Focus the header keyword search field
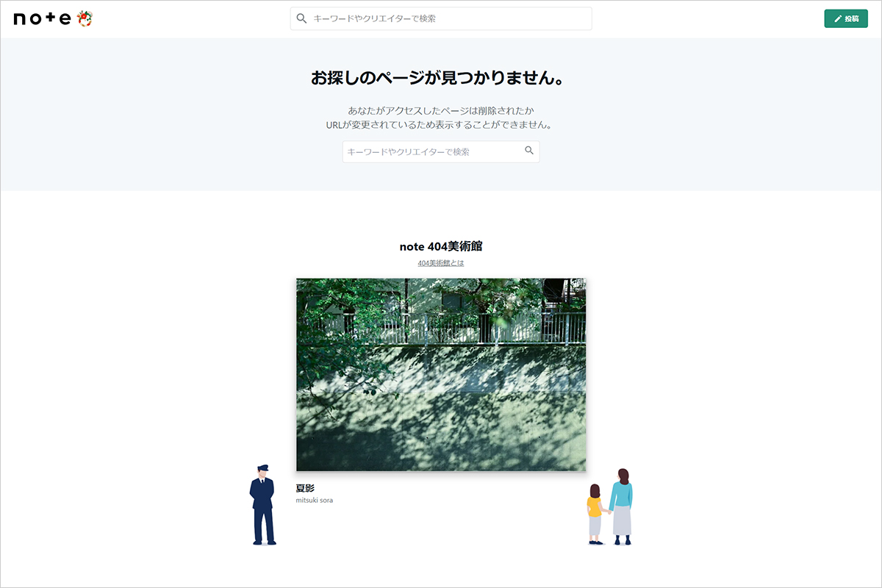This screenshot has height=588, width=882. (441, 18)
